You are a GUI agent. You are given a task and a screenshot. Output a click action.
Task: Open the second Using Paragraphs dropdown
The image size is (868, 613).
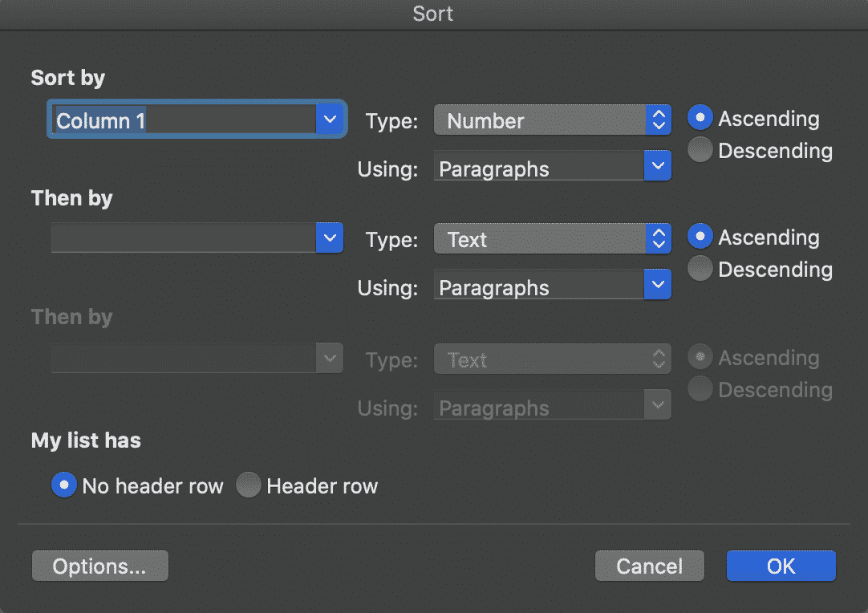pyautogui.click(x=658, y=285)
